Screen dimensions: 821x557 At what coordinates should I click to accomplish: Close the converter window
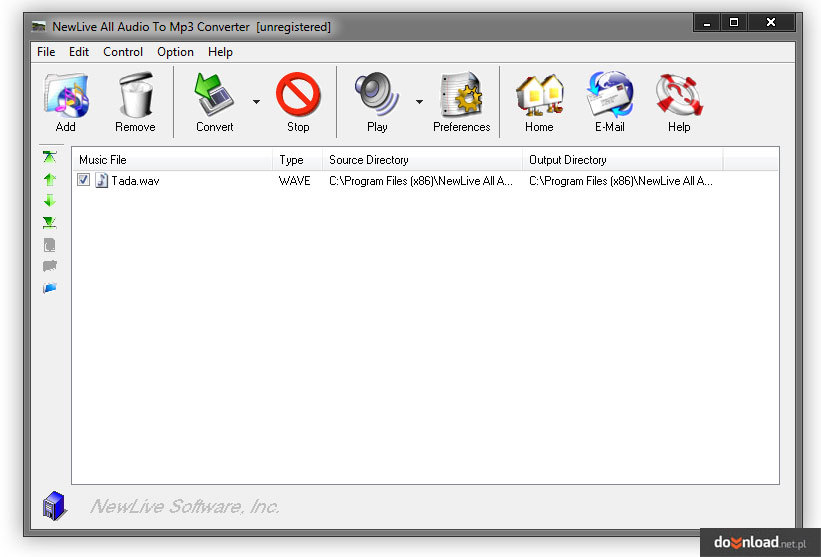click(771, 23)
